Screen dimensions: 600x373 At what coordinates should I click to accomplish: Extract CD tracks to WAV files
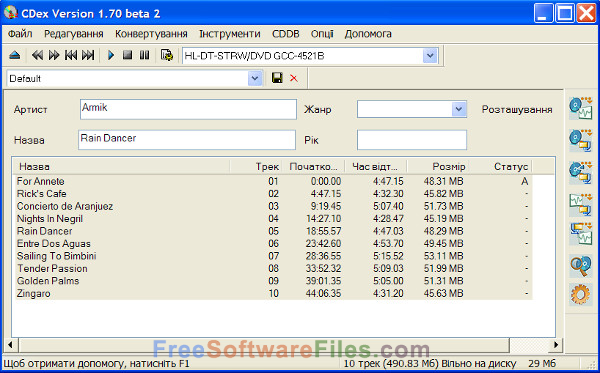coord(580,108)
